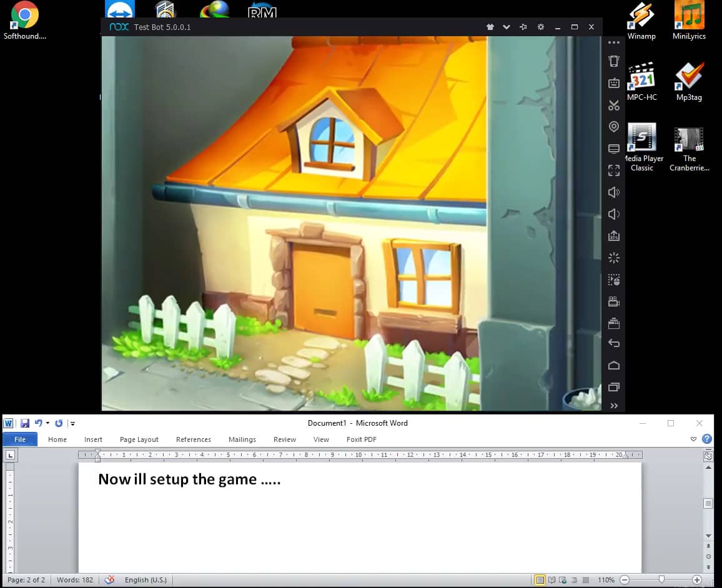Expand Nox sidebar with double-chevron
Viewport: 722px width, 588px height.
pyautogui.click(x=613, y=406)
